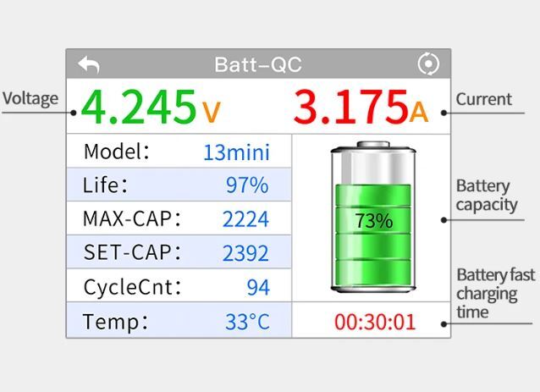Screen dimensions: 540x392
Task: Tap the orange V unit symbol
Action: (x=211, y=112)
